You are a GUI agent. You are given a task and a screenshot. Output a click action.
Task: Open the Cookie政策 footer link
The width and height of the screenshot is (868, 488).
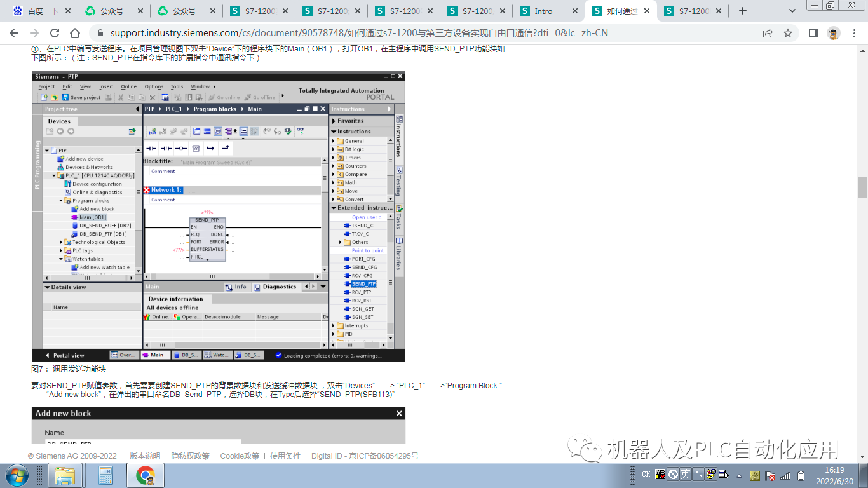240,456
